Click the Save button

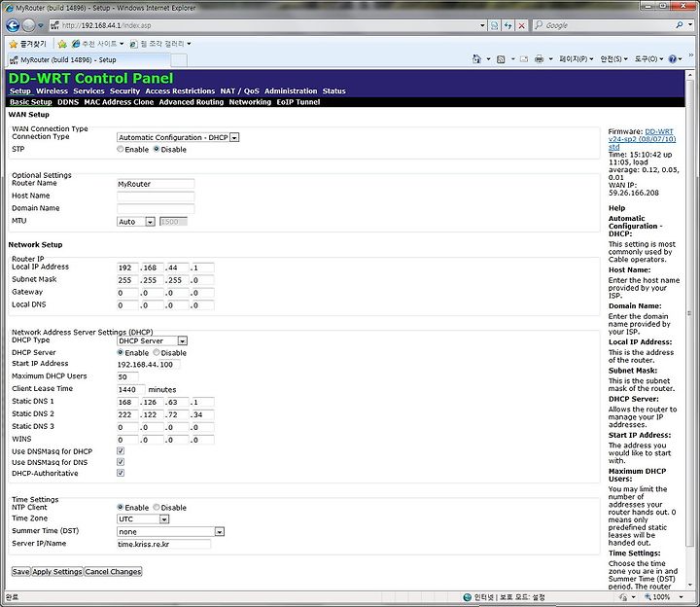point(20,571)
